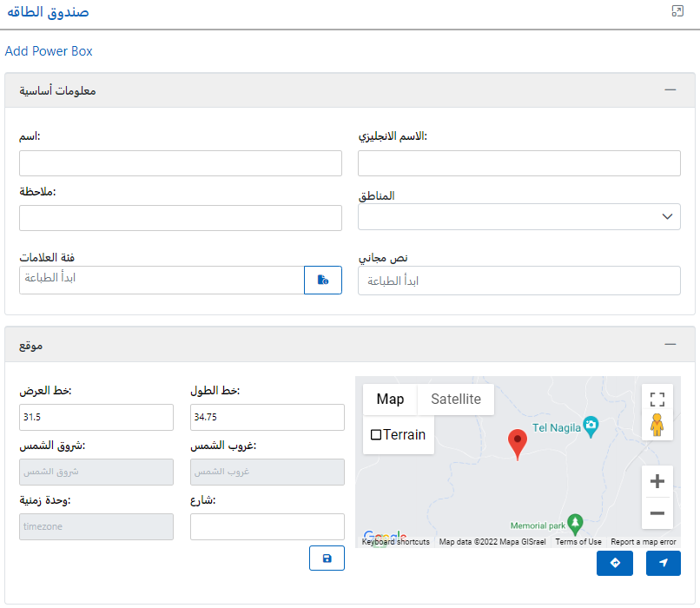Viewport: 700px width, 608px height.
Task: Switch to the Satellite map view
Action: click(x=456, y=400)
